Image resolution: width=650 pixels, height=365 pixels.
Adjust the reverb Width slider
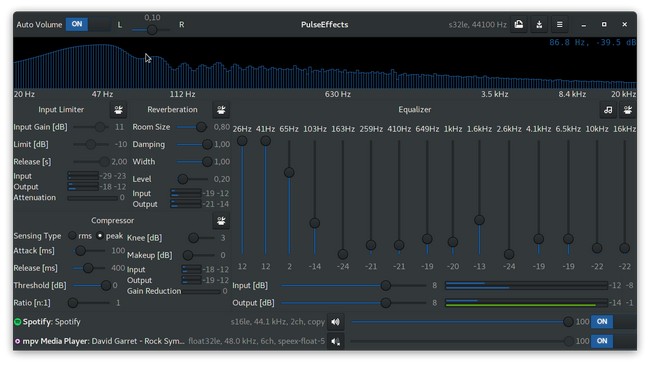pyautogui.click(x=194, y=162)
